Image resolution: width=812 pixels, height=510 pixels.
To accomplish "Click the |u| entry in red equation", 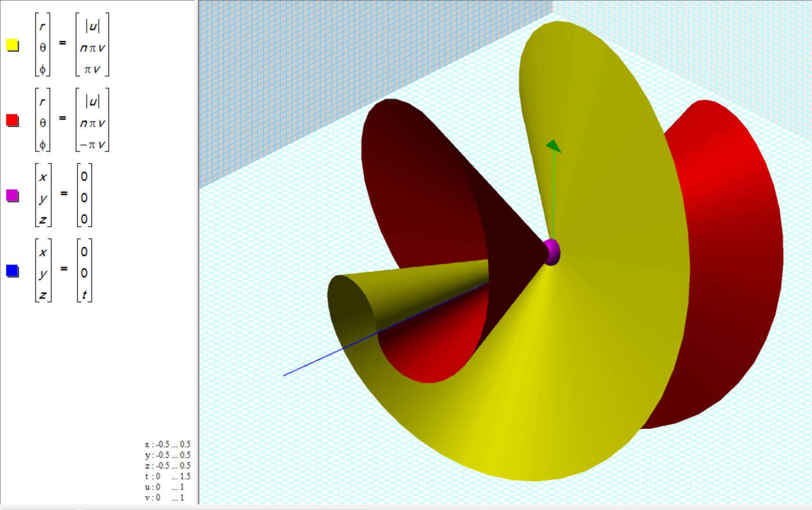I will coord(92,101).
